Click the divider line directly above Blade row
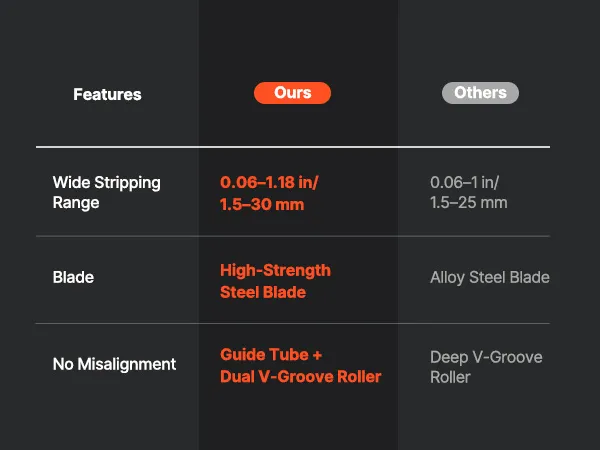 [x=292, y=236]
